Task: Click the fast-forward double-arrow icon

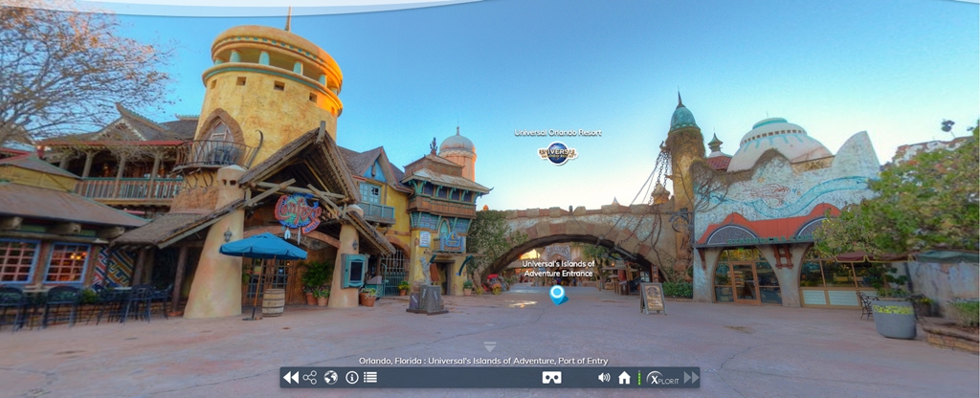Action: pos(690,378)
